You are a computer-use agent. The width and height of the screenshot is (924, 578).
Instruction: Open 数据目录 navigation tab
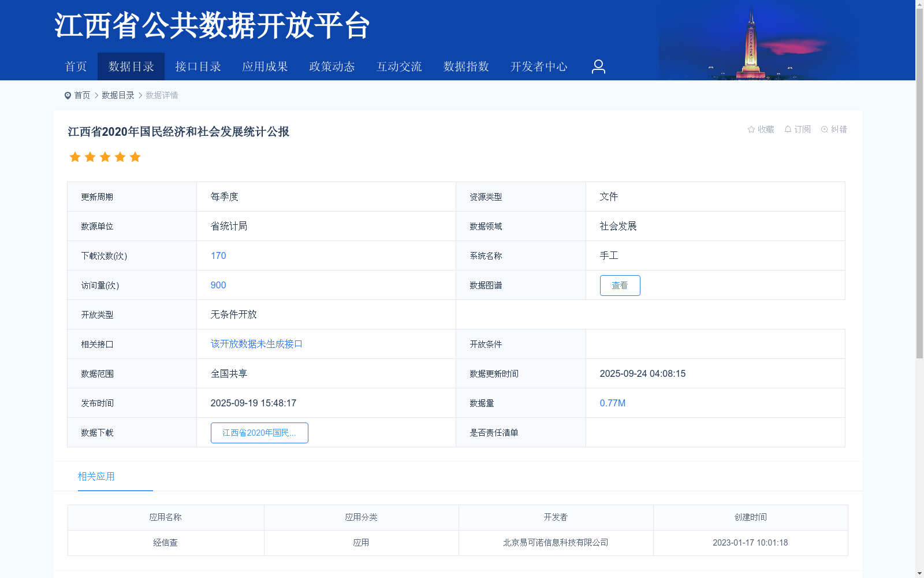click(131, 66)
